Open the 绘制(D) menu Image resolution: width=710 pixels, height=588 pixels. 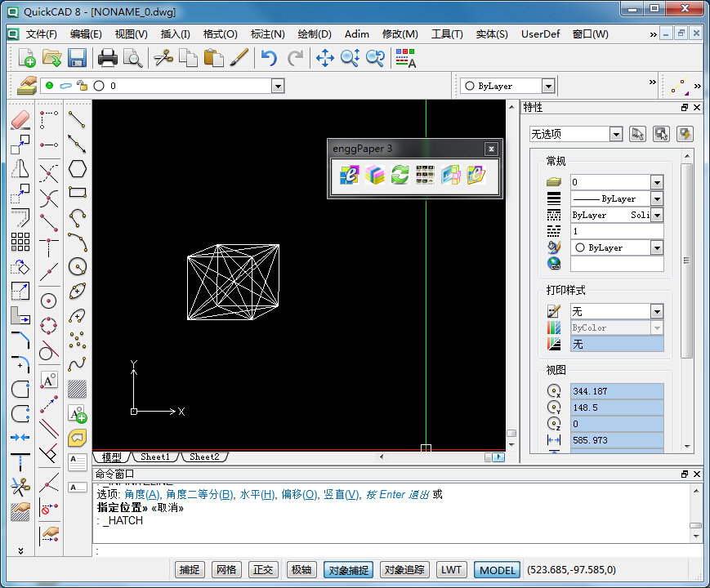tap(315, 34)
